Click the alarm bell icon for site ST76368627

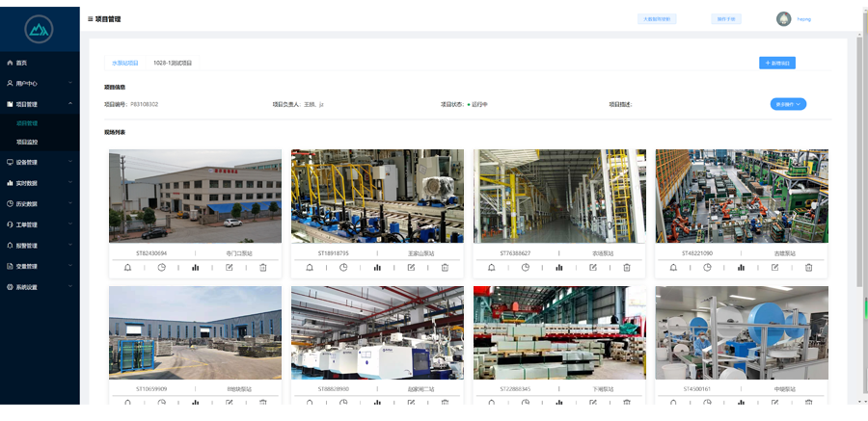[x=492, y=267]
